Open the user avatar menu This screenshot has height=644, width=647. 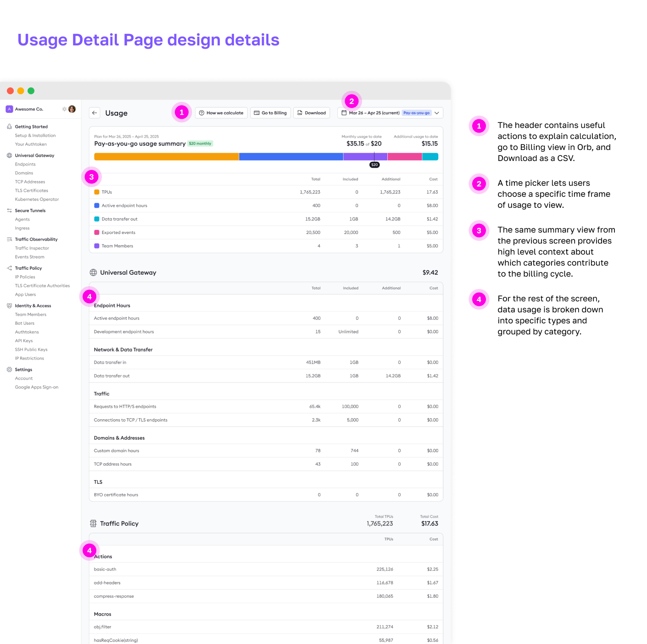(x=72, y=109)
